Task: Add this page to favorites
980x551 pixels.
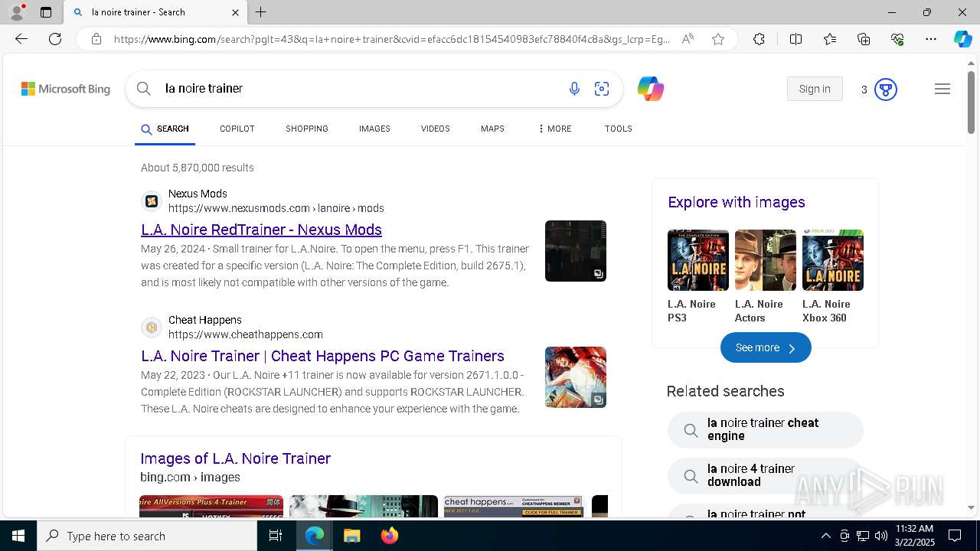Action: [x=718, y=39]
